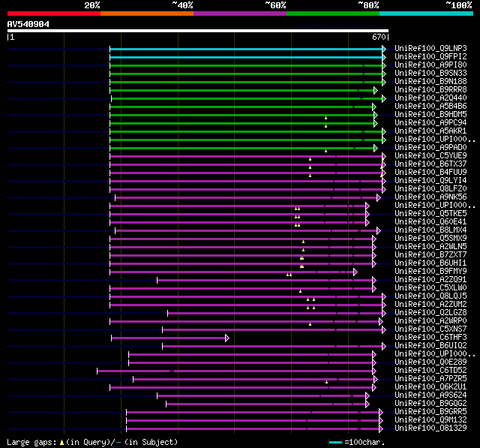Open the UniRef100_Q8LFZ0 hit
Image resolution: width=480 pixels, height=448 pixels.
pyautogui.click(x=430, y=189)
